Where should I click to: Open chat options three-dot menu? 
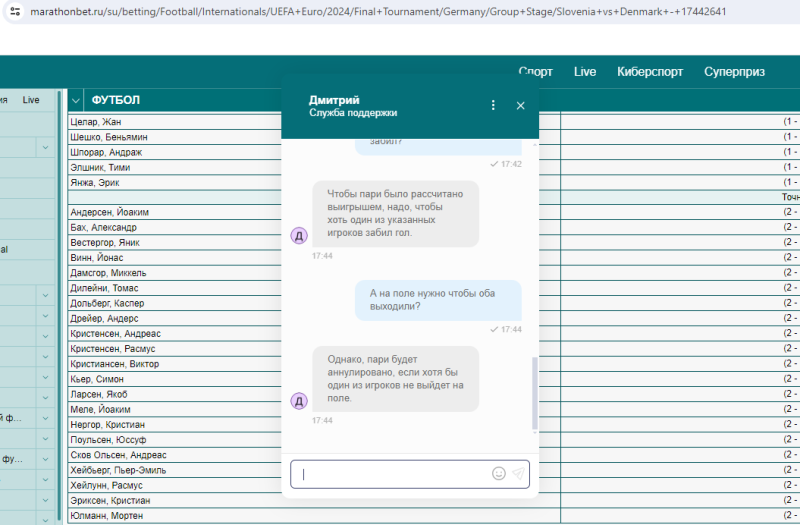pyautogui.click(x=492, y=105)
